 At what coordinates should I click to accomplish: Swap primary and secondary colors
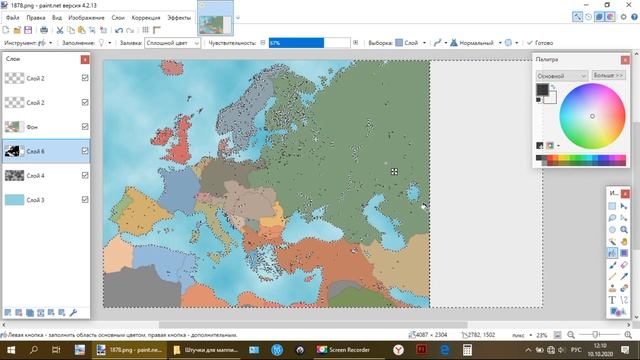(x=553, y=87)
